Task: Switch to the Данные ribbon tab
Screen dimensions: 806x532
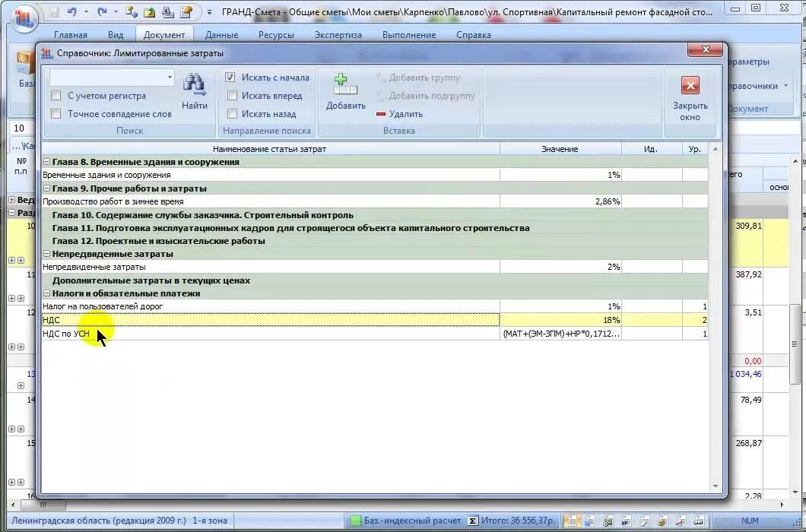Action: 221,35
